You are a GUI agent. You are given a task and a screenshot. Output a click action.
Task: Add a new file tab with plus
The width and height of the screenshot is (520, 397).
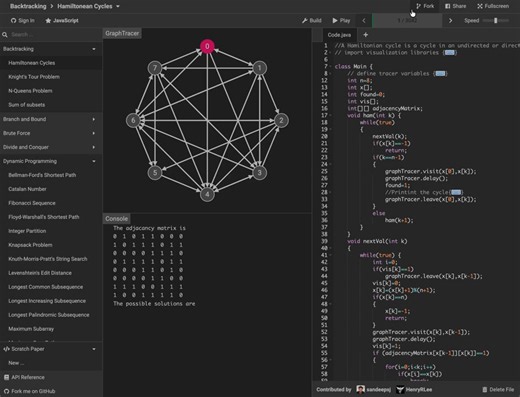(365, 35)
